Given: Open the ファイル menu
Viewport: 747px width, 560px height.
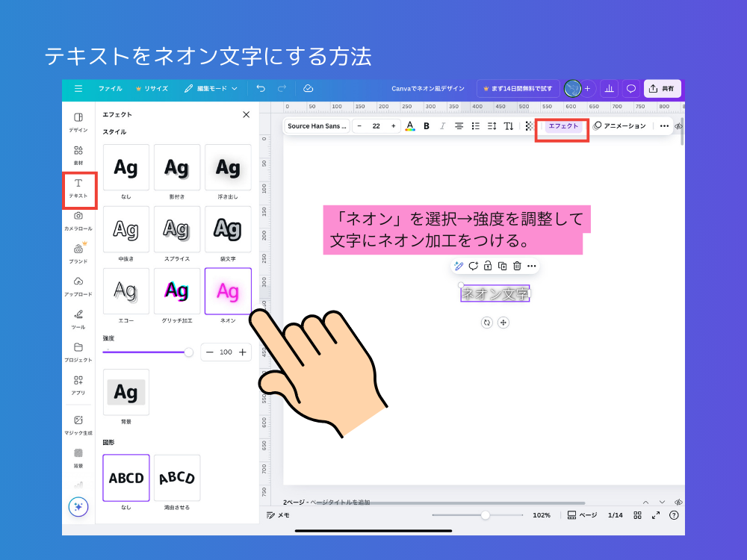Looking at the screenshot, I should [x=110, y=88].
